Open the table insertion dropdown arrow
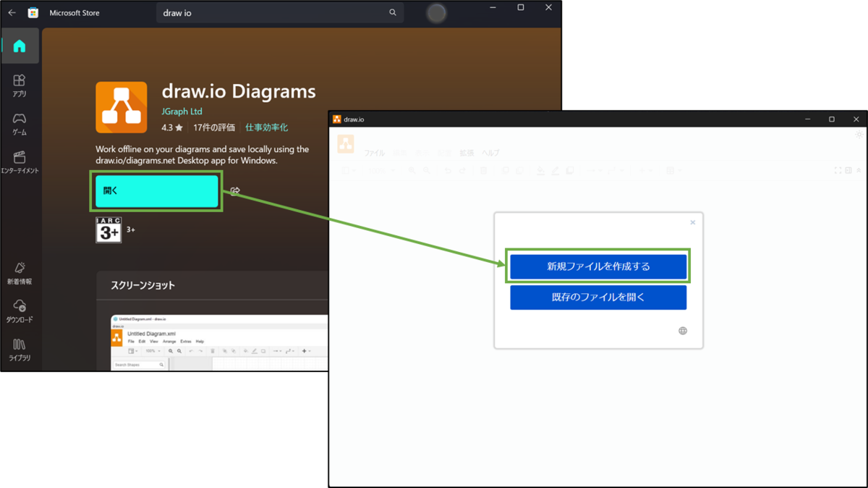This screenshot has width=868, height=488. [x=680, y=170]
